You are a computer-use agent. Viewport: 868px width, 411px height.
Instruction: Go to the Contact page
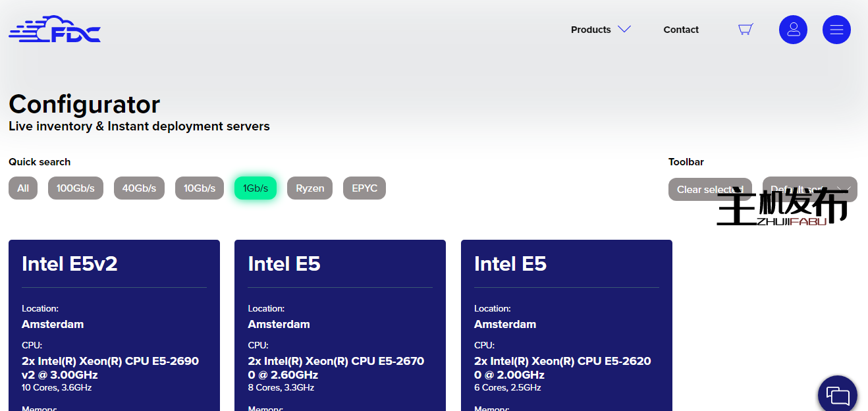[x=681, y=30]
